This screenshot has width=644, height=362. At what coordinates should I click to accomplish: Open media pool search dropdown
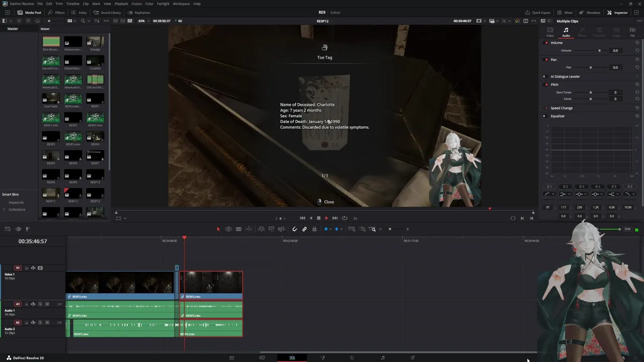pyautogui.click(x=89, y=21)
